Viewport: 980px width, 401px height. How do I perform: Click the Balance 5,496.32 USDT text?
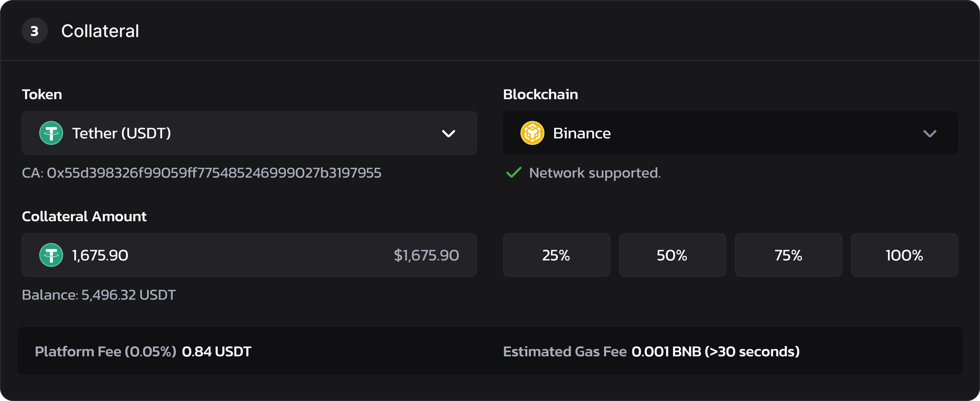click(x=99, y=295)
